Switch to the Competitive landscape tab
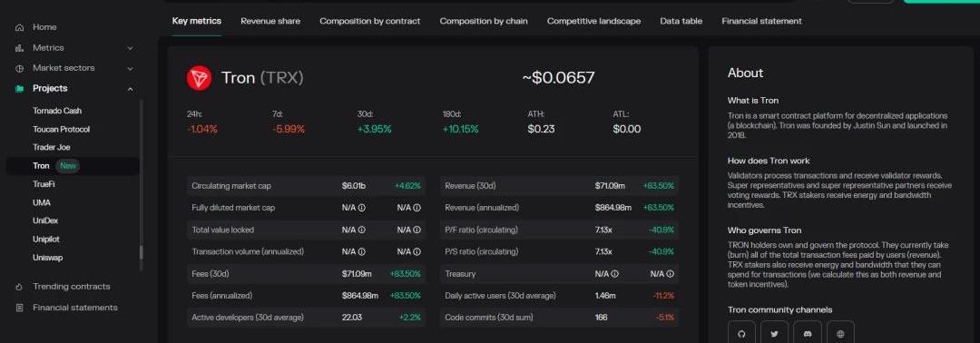This screenshot has width=980, height=343. tap(593, 21)
